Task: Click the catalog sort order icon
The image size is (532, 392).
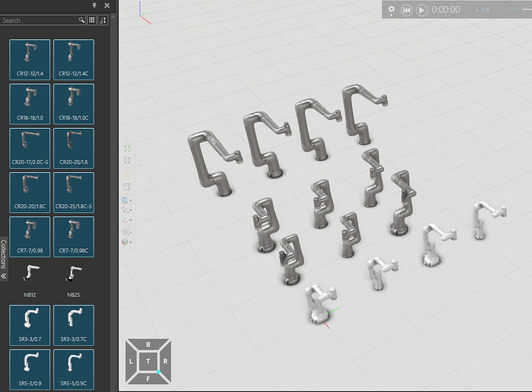Action: point(103,20)
